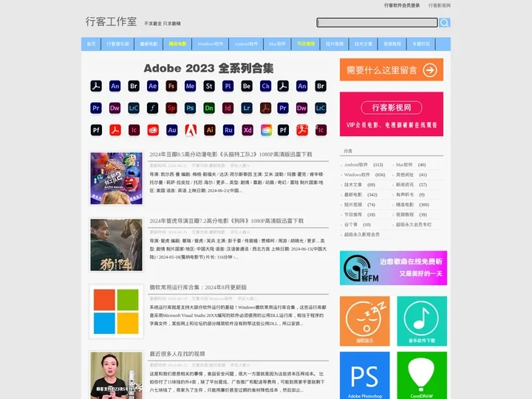Click the Dimension (Dn) icon
Screen dimensions: 532x399
coord(209,108)
